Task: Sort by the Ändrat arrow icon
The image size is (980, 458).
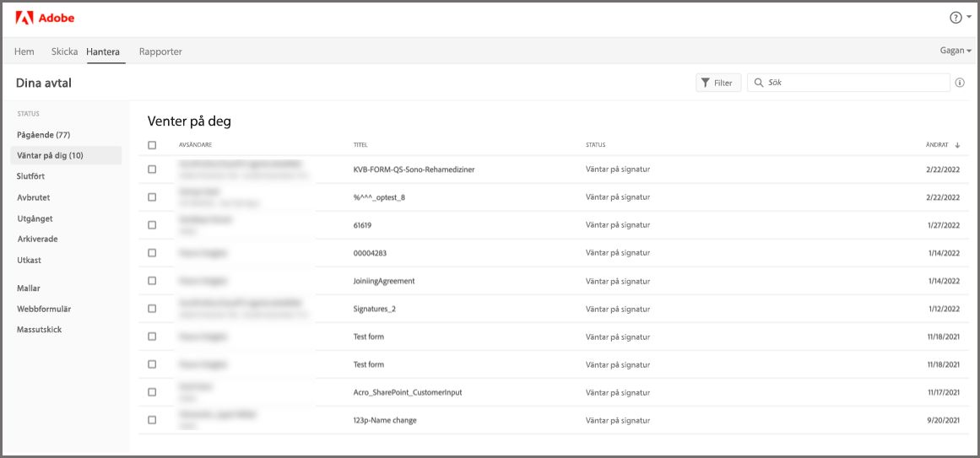Action: (x=957, y=145)
